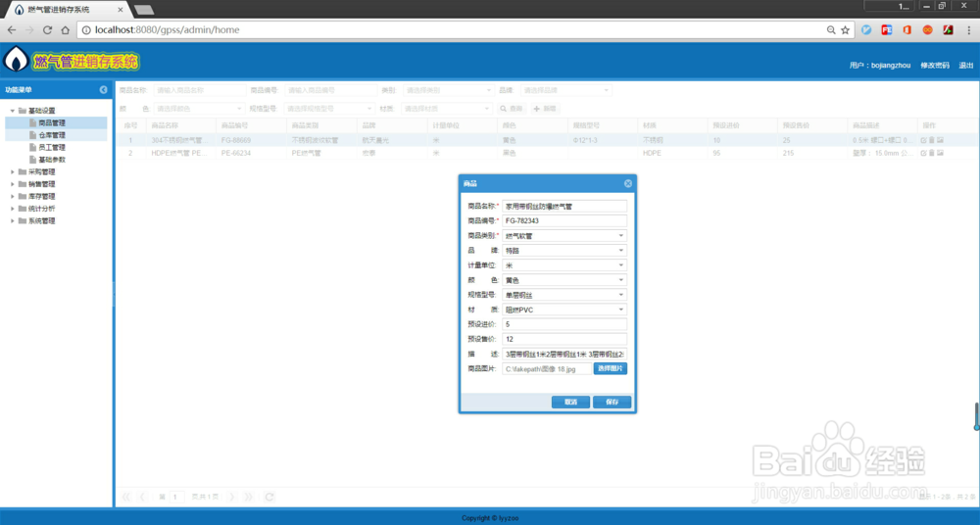The image size is (980, 525).
Task: Click the edit icon in row 1
Action: (x=924, y=141)
